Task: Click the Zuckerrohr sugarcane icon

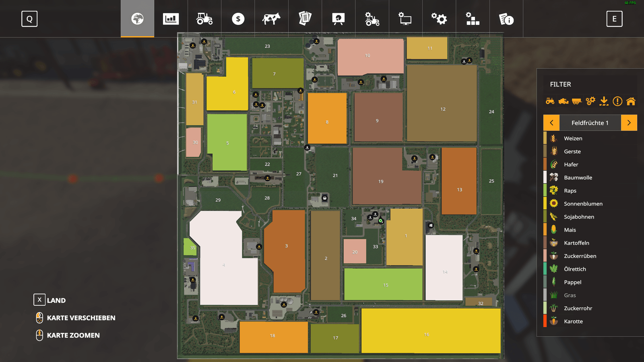Action: tap(554, 308)
